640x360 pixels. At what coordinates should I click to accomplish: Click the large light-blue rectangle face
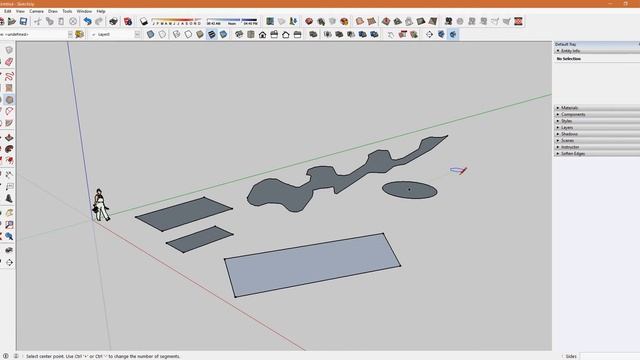(312, 265)
